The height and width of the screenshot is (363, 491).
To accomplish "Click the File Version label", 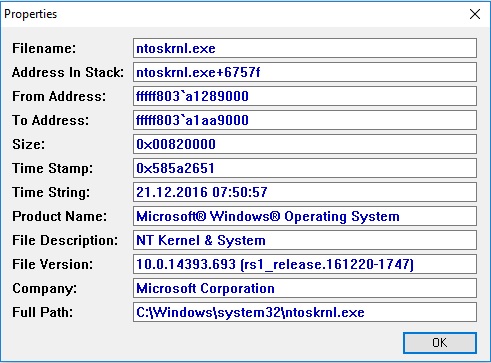I will (x=52, y=264).
